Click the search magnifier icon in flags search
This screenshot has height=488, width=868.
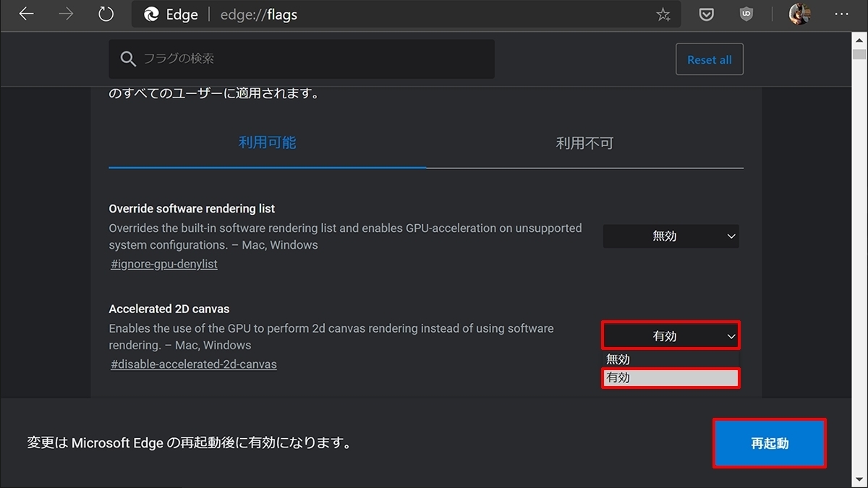pyautogui.click(x=128, y=59)
